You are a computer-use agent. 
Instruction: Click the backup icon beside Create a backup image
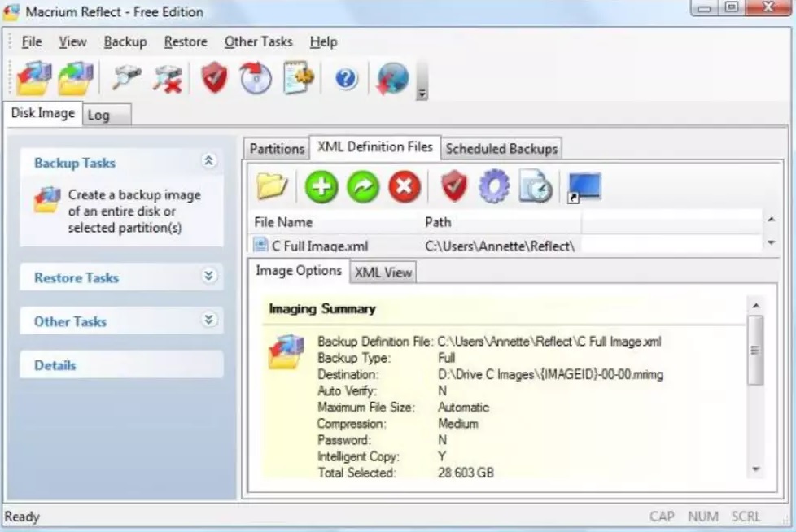coord(46,200)
